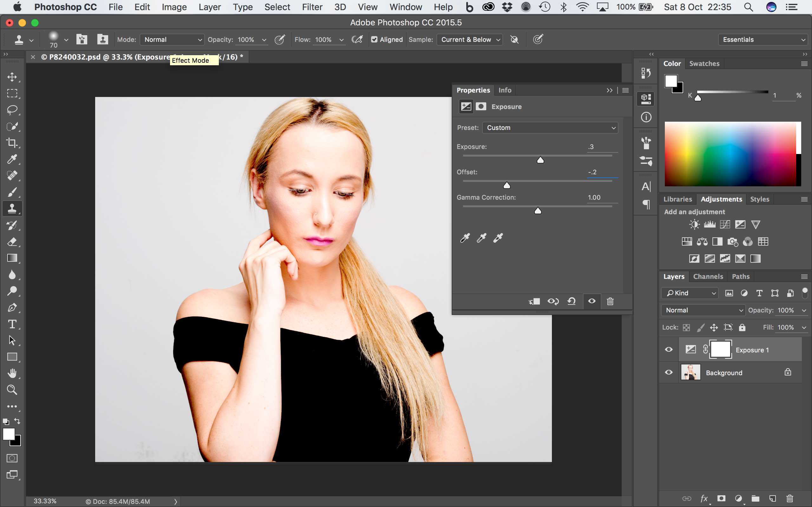Open the Sample Current & Below dropdown
The width and height of the screenshot is (812, 507).
click(470, 40)
